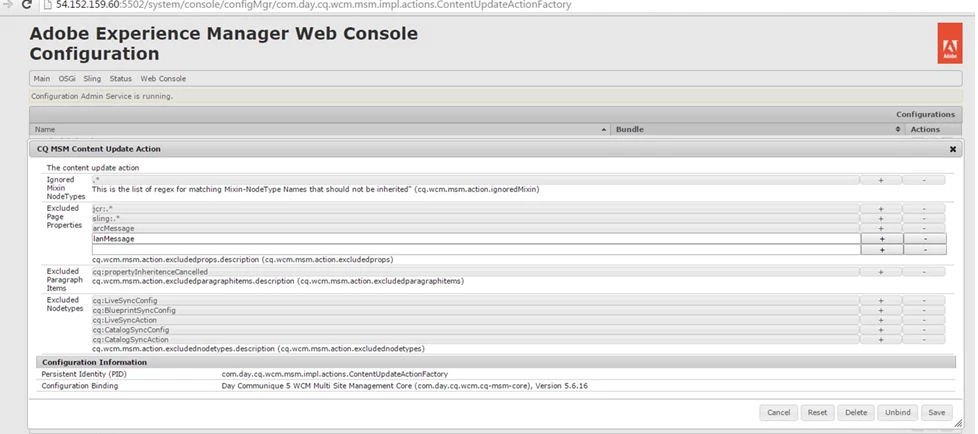Remove the lanMessage excluded property

[x=925, y=239]
